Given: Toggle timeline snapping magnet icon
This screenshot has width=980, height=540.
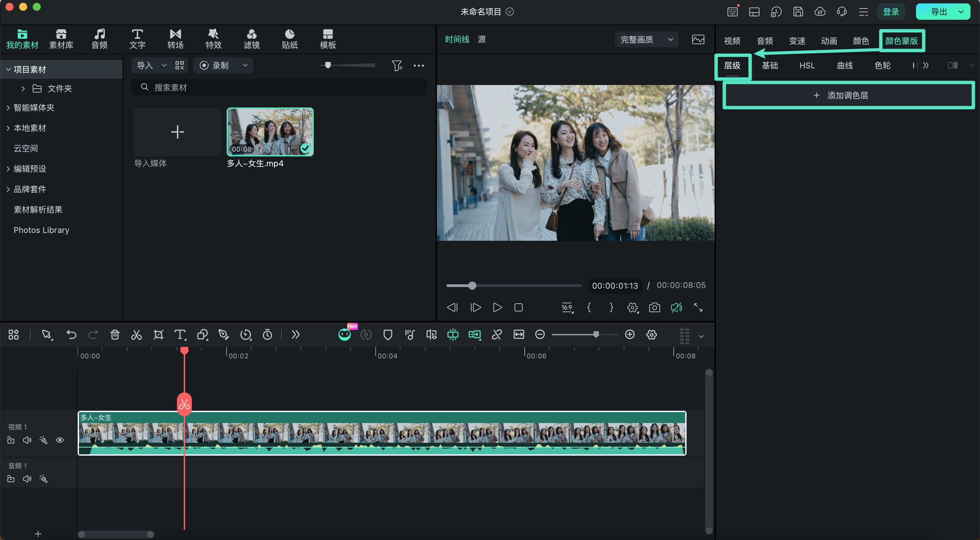Looking at the screenshot, I should tap(453, 334).
